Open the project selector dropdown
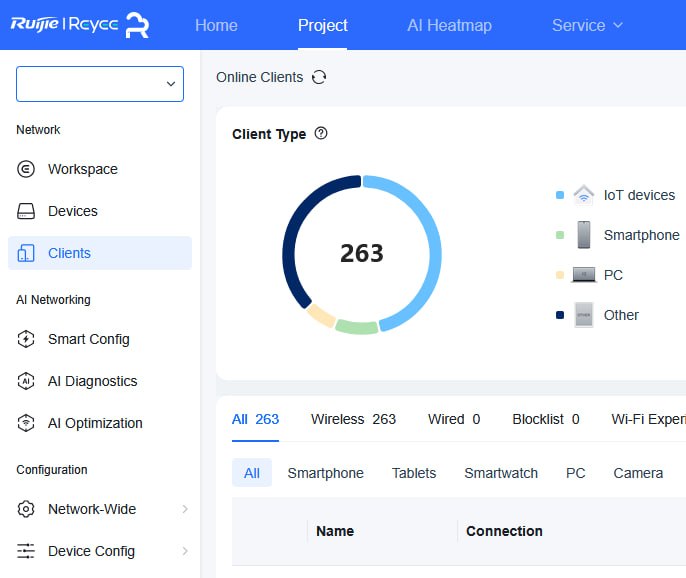The height and width of the screenshot is (578, 686). 100,84
